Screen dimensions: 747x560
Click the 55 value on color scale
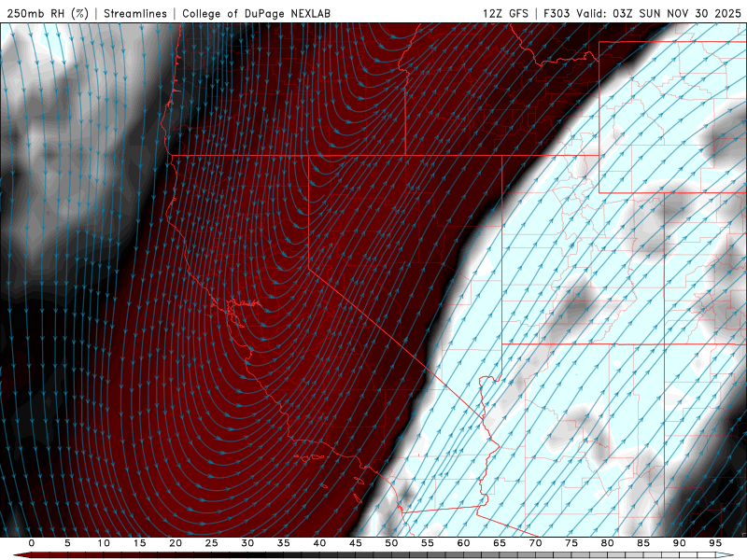[427, 543]
